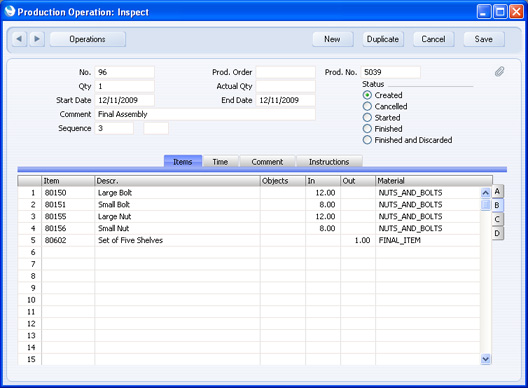Select the Created status radio button
This screenshot has width=528, height=388.
[367, 95]
